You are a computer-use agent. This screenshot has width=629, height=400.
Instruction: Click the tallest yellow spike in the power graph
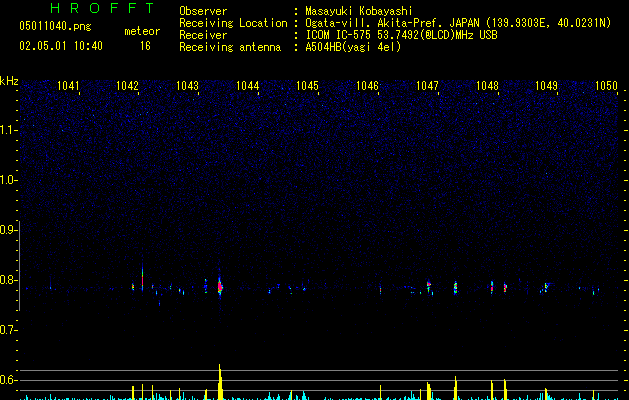tap(220, 382)
